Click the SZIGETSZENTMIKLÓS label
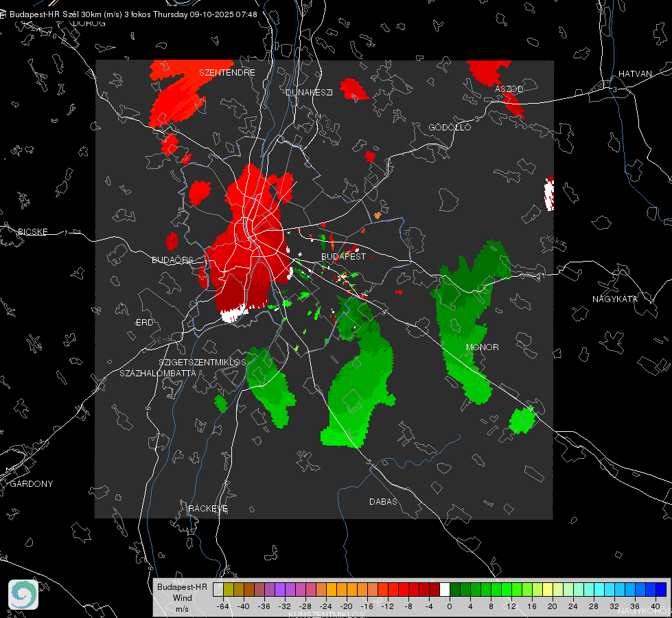 [x=202, y=362]
